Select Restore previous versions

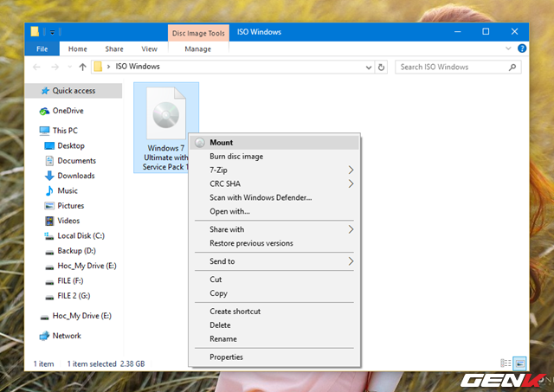[274, 243]
